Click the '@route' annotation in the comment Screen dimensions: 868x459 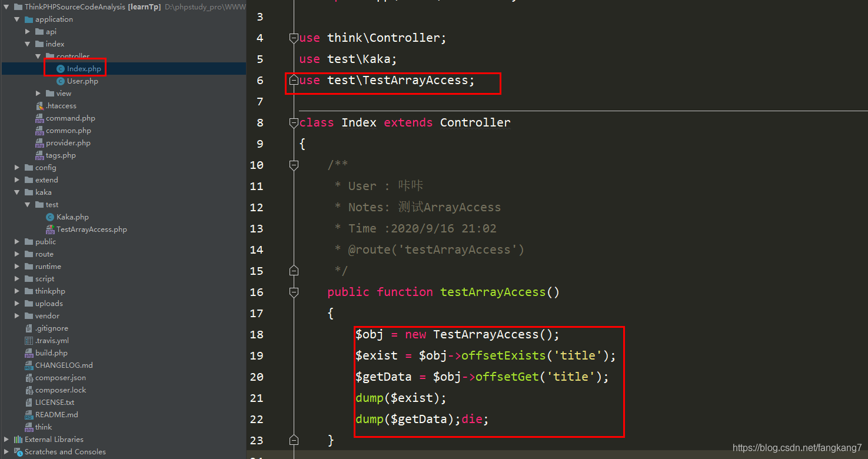tap(370, 250)
